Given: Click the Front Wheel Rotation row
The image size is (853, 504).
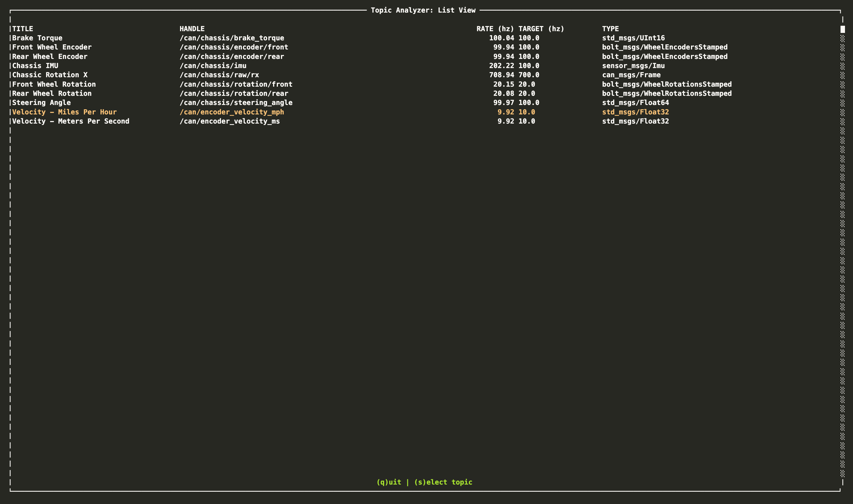Looking at the screenshot, I should point(54,84).
